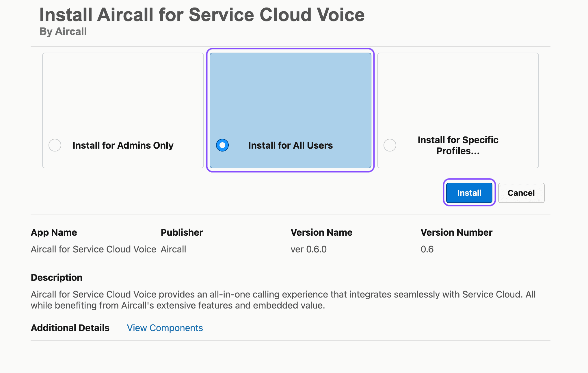Click the app name Aircall for Service Cloud Voice
Image resolution: width=588 pixels, height=373 pixels.
coord(94,249)
